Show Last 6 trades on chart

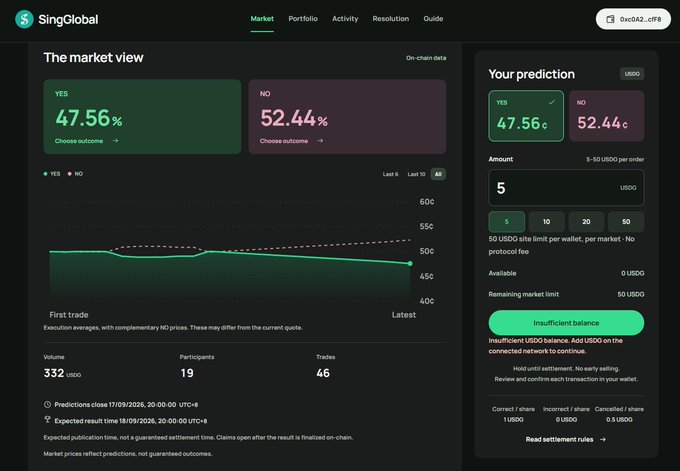[390, 174]
